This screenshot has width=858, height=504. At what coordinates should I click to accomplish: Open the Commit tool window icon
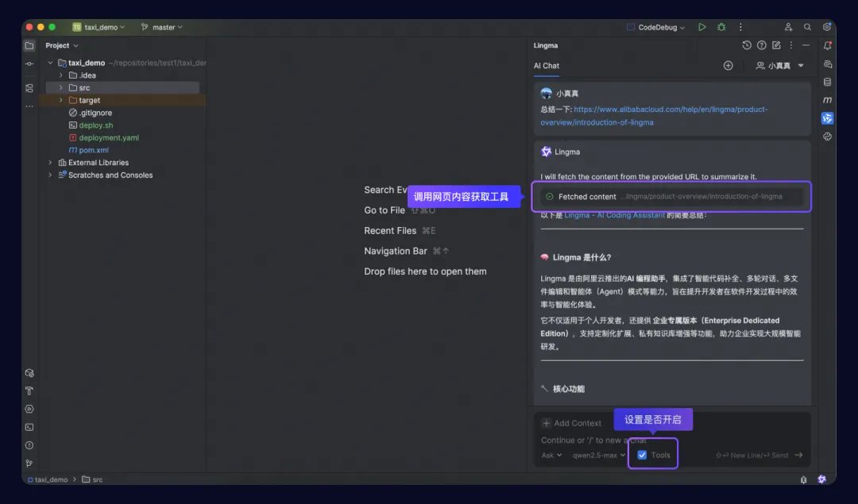click(29, 64)
